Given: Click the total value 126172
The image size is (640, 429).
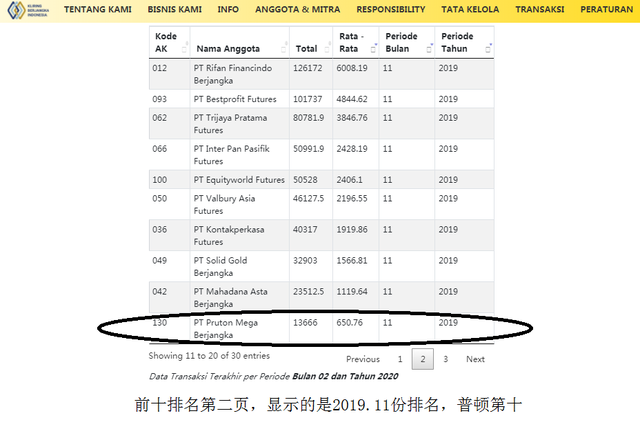Looking at the screenshot, I should [307, 68].
